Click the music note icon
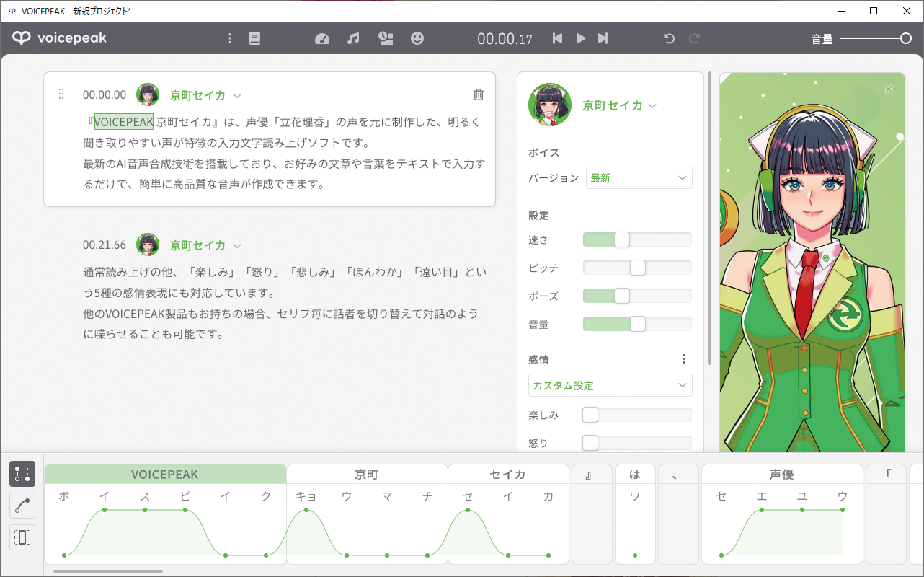 pyautogui.click(x=353, y=38)
